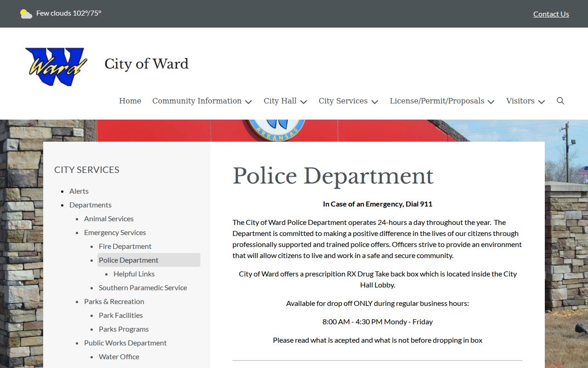Image resolution: width=588 pixels, height=368 pixels.
Task: Click the search magnifier icon
Action: point(560,101)
